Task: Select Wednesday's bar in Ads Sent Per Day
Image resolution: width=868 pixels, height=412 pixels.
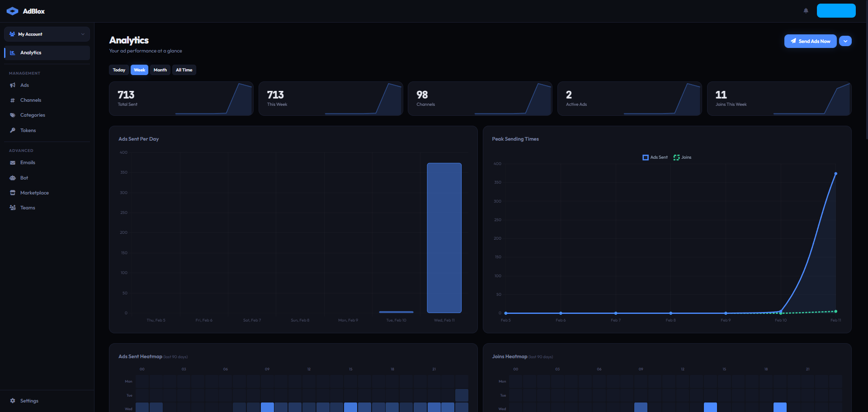Action: [444, 237]
